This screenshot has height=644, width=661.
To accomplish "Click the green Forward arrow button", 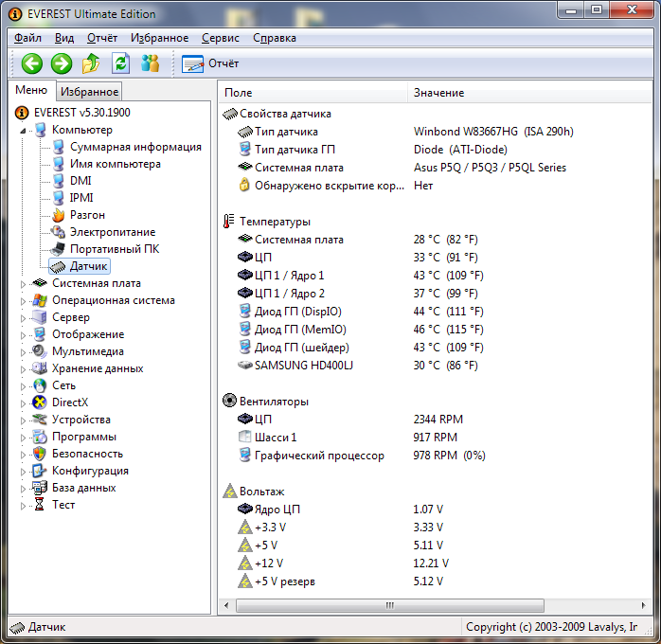I will point(62,63).
